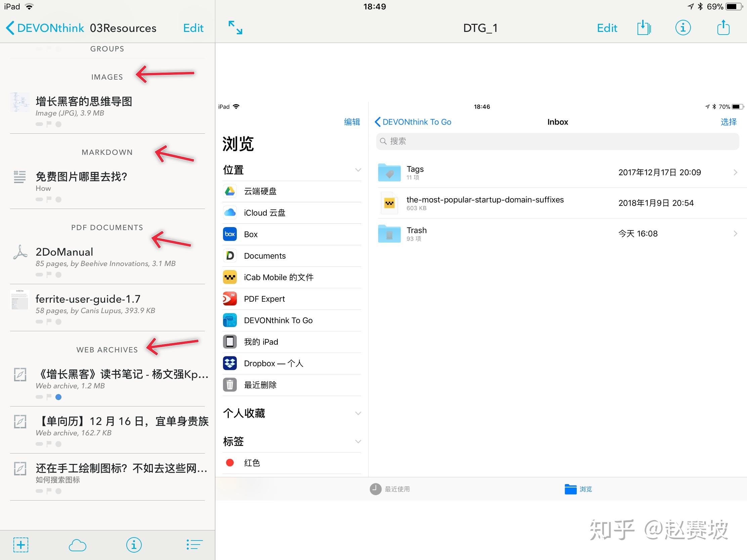The width and height of the screenshot is (747, 560).
Task: Collapse the 标签 section chevron
Action: (358, 442)
